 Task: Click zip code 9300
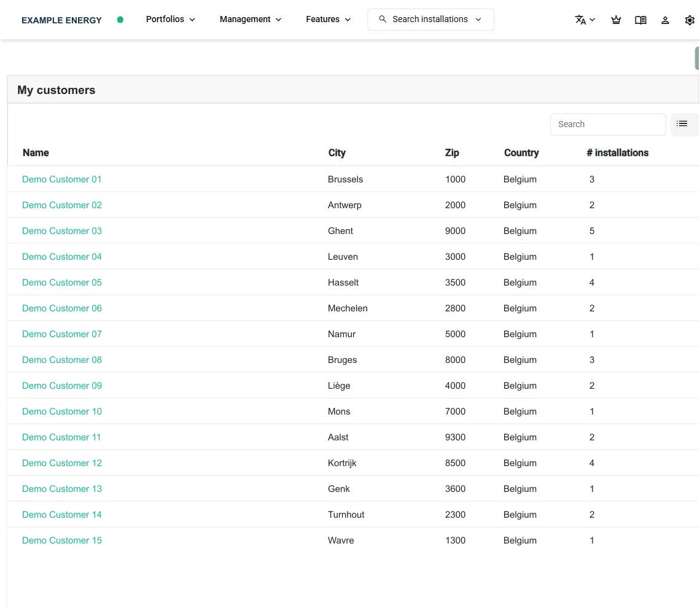click(456, 437)
